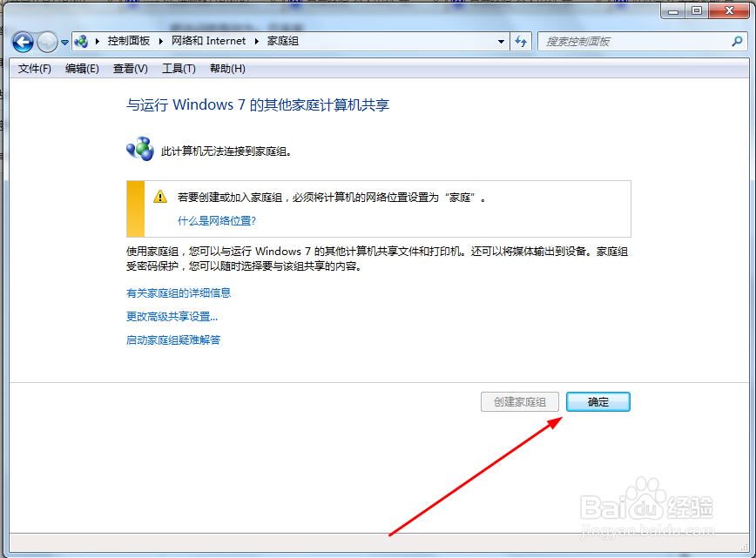Open the 文件(F) menu
Image resolution: width=756 pixels, height=558 pixels.
coord(35,69)
